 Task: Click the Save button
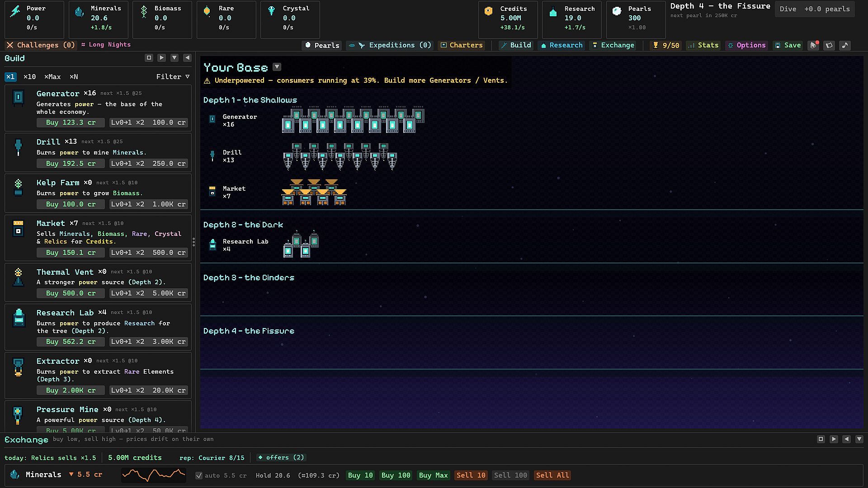788,45
